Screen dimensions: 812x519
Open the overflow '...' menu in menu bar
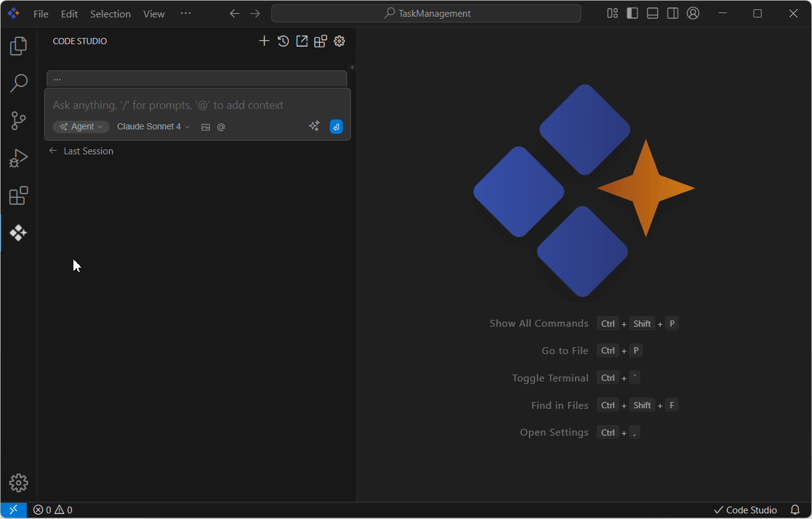[x=185, y=14]
